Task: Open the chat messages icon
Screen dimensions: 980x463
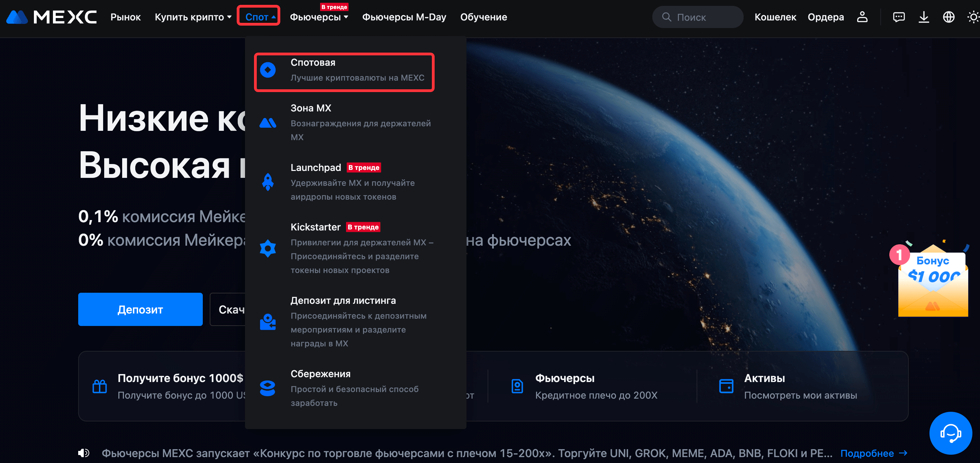Action: pos(899,17)
